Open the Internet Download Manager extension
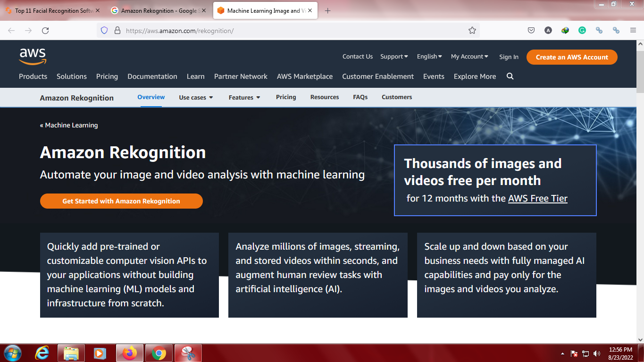This screenshot has height=362, width=644. pyautogui.click(x=565, y=30)
